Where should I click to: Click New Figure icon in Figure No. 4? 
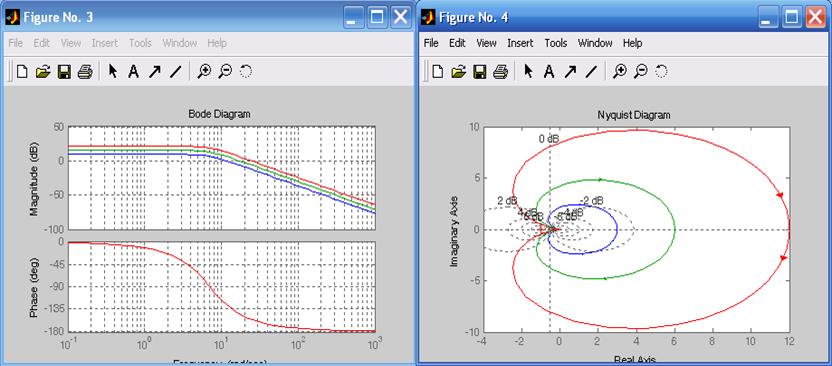click(437, 71)
